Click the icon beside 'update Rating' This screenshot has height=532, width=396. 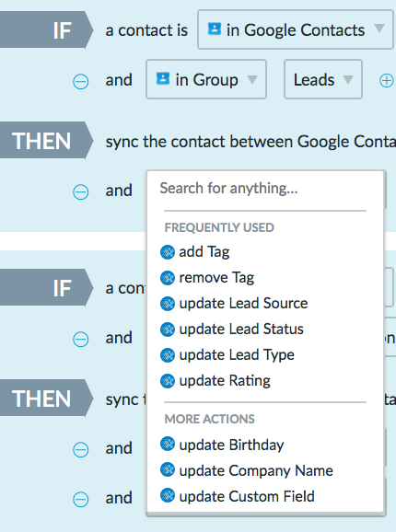[168, 381]
